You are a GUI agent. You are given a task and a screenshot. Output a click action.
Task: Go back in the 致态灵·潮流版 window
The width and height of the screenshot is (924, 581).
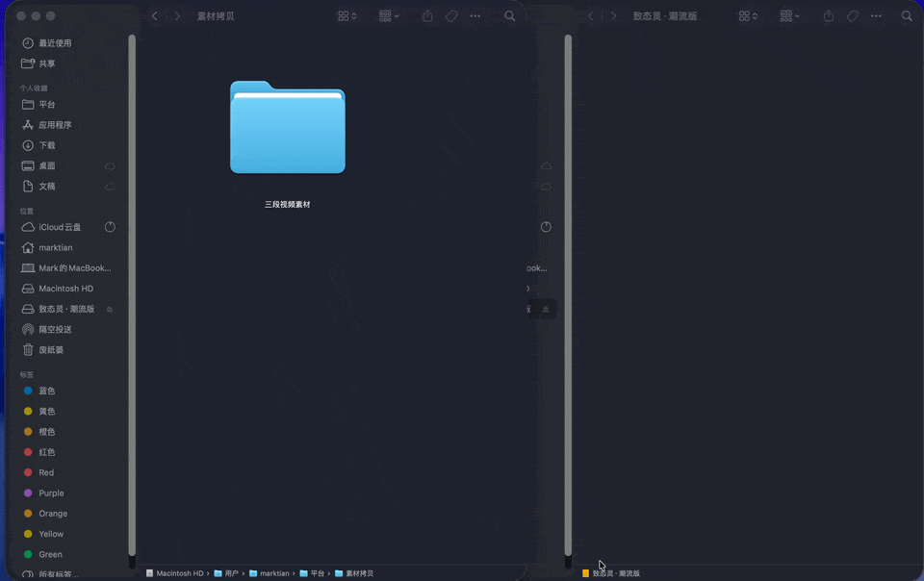tap(590, 16)
